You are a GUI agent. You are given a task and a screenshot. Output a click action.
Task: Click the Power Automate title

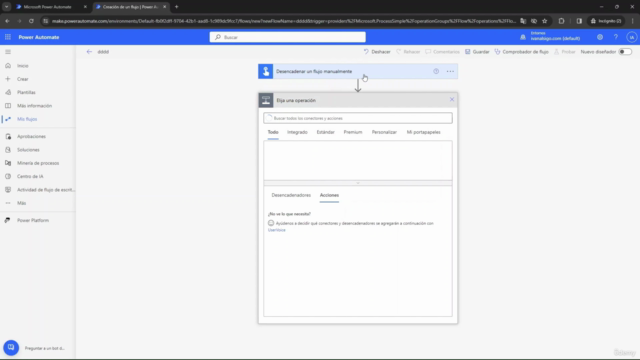point(39,37)
